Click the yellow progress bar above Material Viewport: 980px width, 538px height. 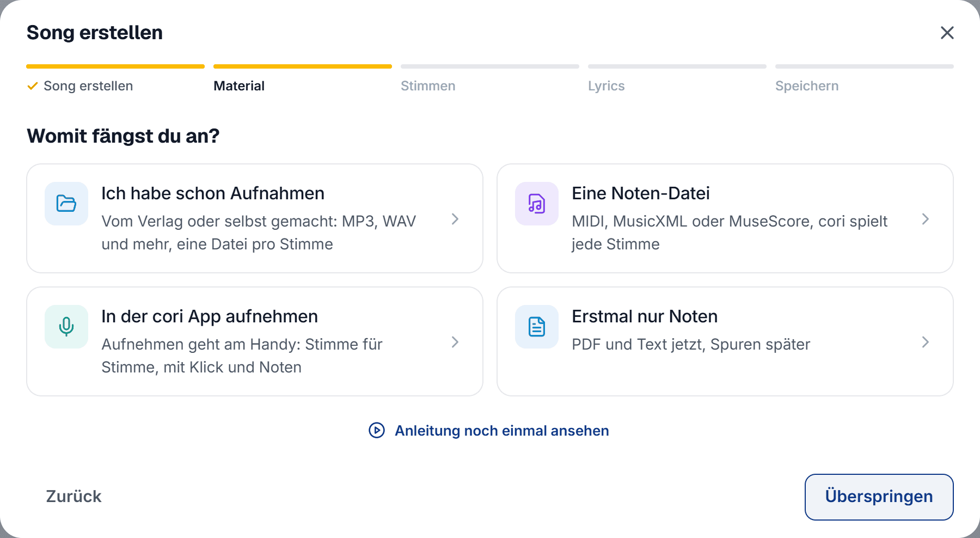tap(303, 66)
